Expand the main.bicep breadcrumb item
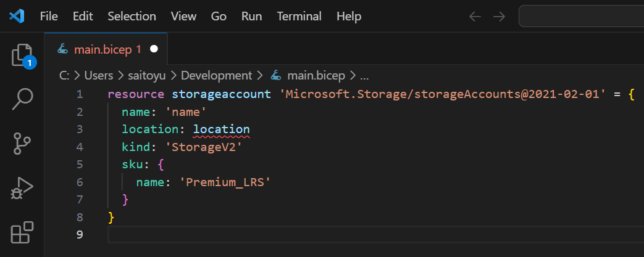The image size is (644, 257). (x=316, y=76)
